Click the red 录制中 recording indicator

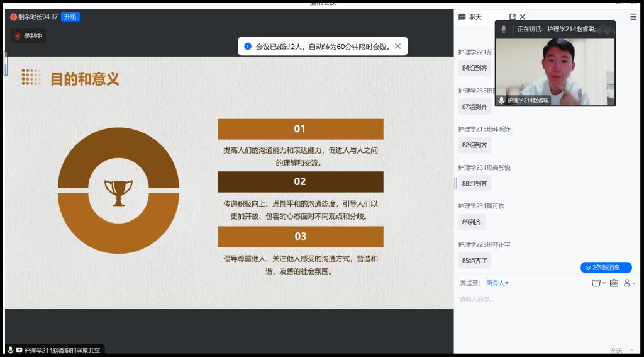[28, 36]
